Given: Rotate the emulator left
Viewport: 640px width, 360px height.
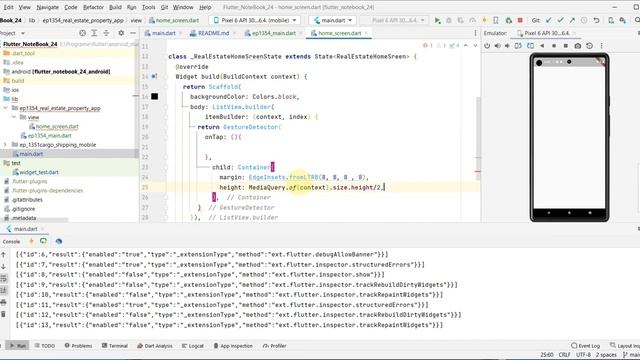Looking at the screenshot, I should [518, 46].
